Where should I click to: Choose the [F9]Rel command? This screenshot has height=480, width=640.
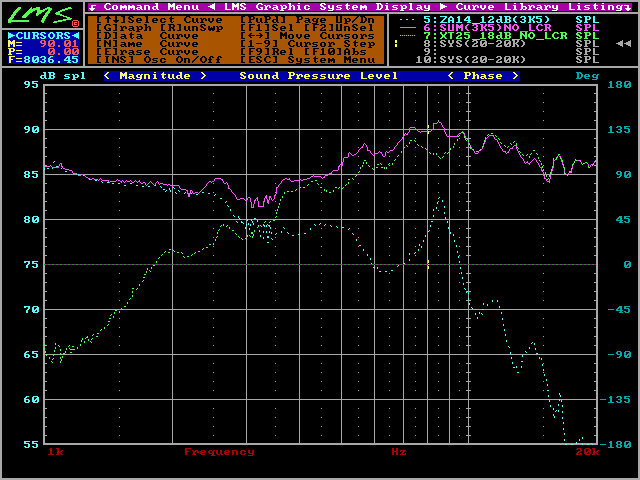click(x=267, y=52)
